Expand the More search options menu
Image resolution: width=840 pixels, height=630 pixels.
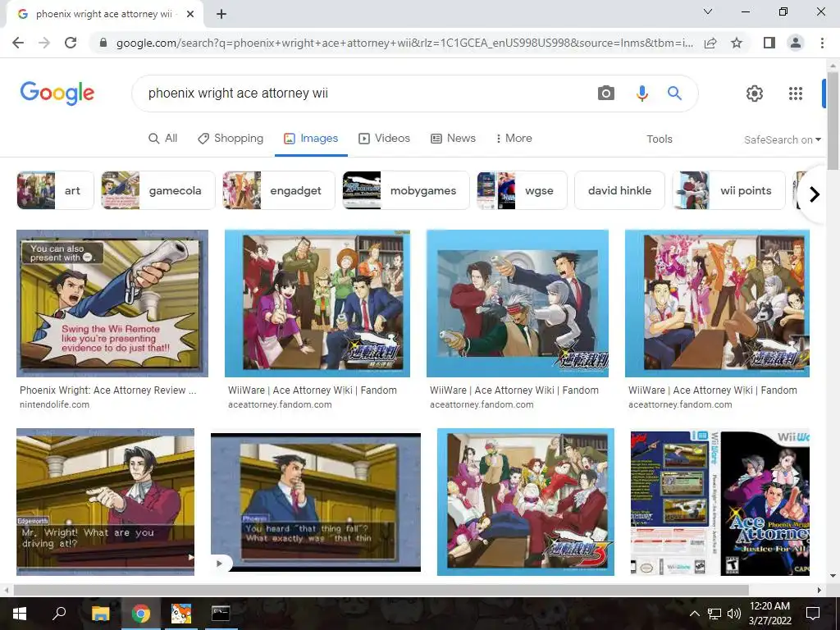click(514, 138)
